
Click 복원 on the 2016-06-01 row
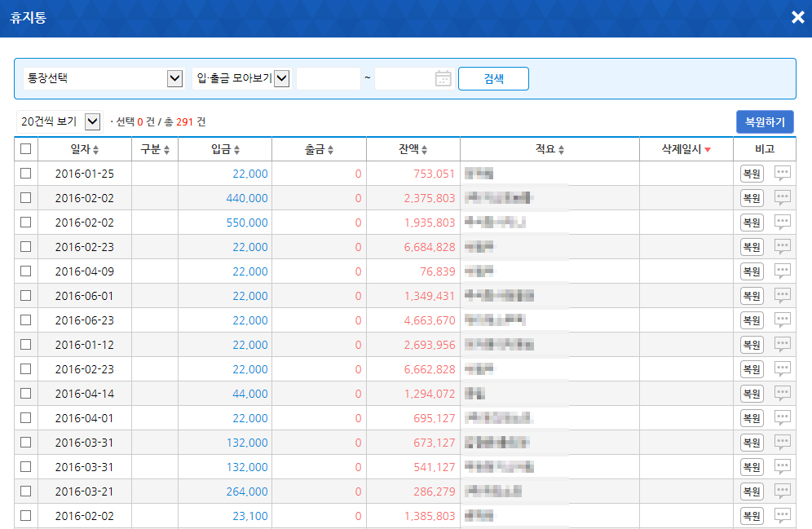752,296
